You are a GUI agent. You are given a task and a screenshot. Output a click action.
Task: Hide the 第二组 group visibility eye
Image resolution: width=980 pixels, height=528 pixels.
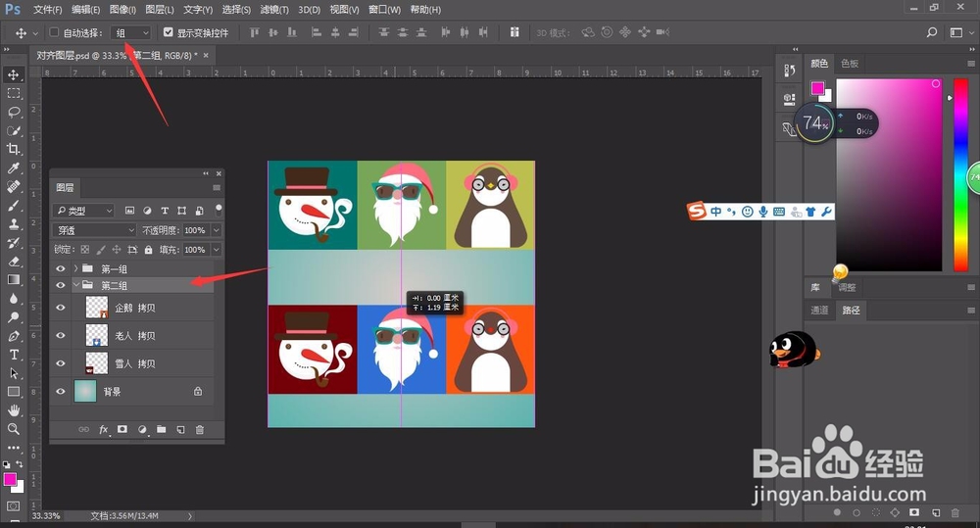[x=61, y=286]
